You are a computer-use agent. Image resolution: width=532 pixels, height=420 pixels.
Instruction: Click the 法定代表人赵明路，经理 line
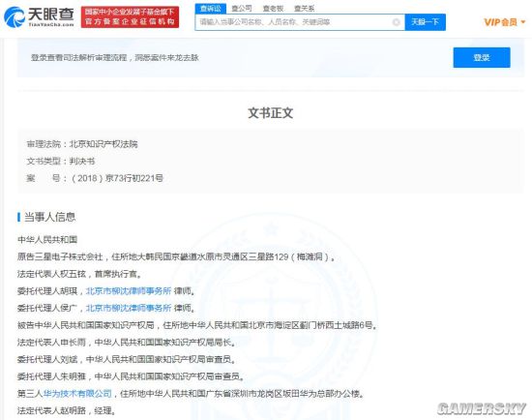point(67,410)
